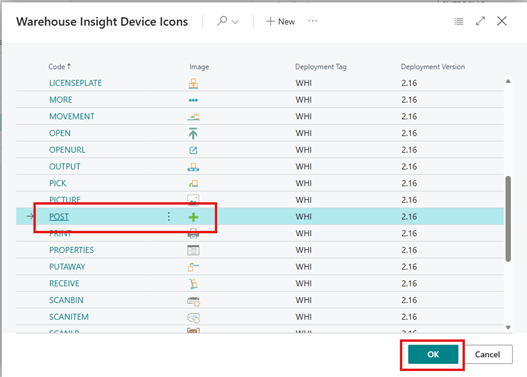Open the more actions ellipsis menu
The height and width of the screenshot is (377, 527).
(x=313, y=21)
